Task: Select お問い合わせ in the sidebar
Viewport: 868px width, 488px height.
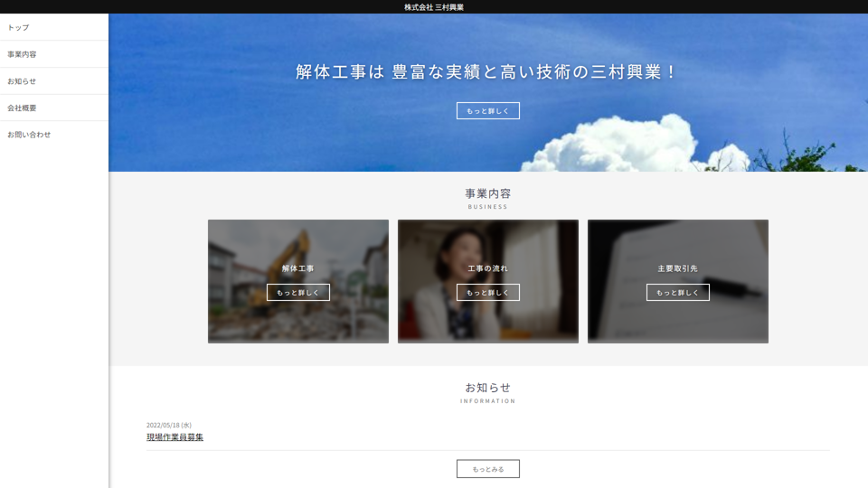Action: pyautogui.click(x=29, y=135)
